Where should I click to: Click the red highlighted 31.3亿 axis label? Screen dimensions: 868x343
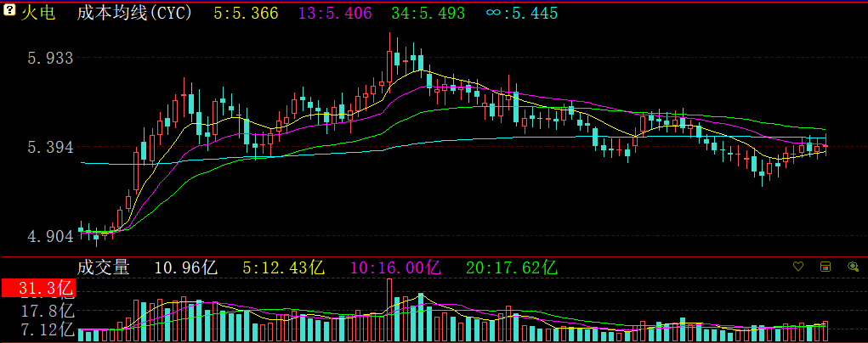point(39,289)
